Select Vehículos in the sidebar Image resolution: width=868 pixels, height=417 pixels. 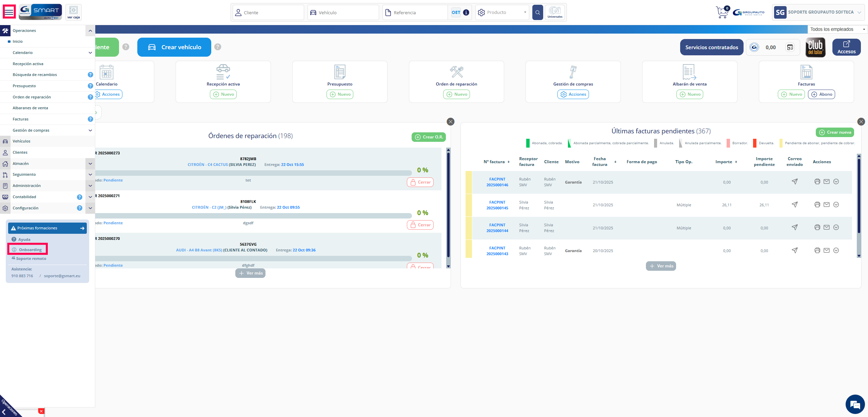coord(22,141)
